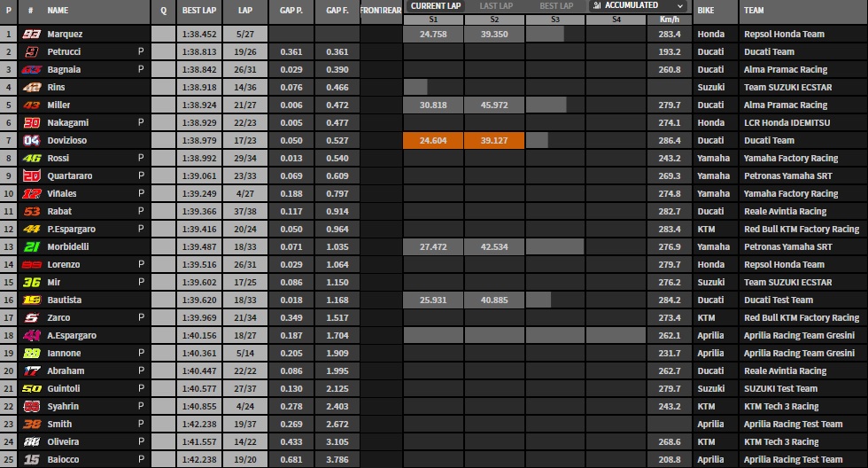Screen dimensions: 868x468
Task: Click Dovizioso's orange S2 time 39.127
Action: click(494, 141)
